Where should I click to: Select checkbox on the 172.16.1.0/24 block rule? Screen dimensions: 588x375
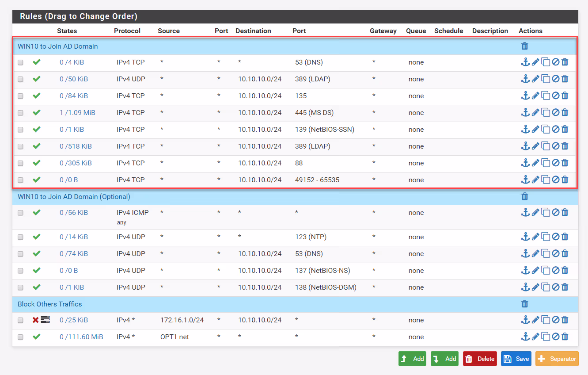coord(20,320)
